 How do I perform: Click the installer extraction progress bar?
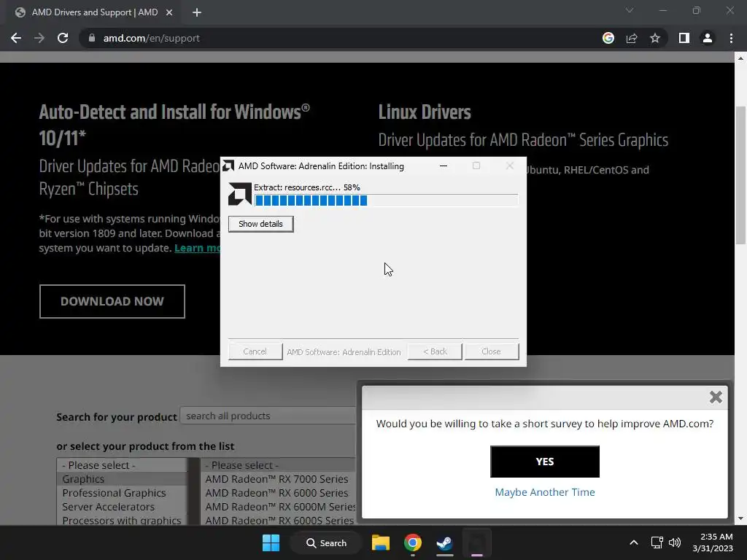tap(386, 201)
